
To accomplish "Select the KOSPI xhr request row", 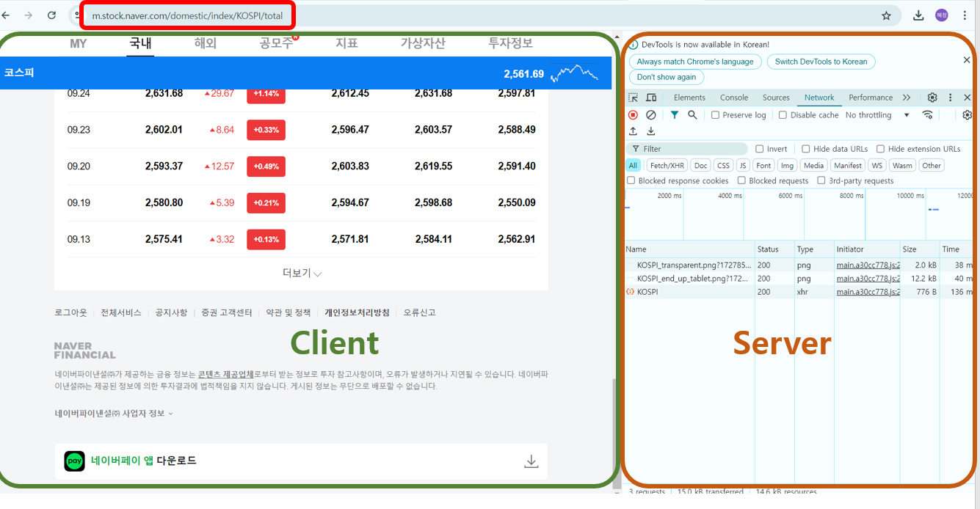I will [x=799, y=292].
